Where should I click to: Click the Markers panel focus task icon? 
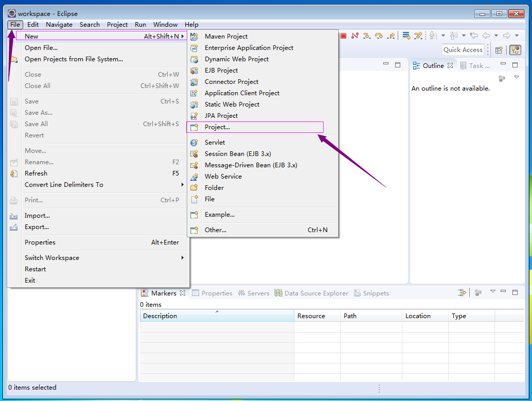[x=478, y=292]
